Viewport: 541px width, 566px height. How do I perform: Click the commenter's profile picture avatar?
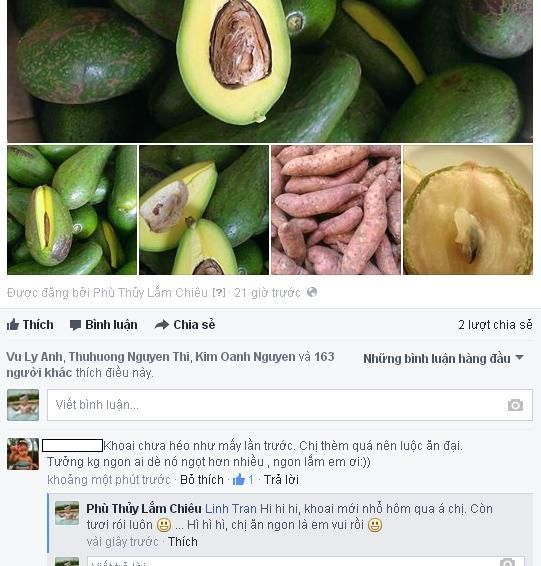pyautogui.click(x=23, y=454)
